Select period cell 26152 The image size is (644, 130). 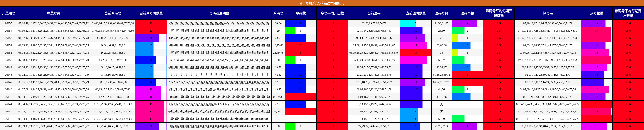[x=9, y=45]
